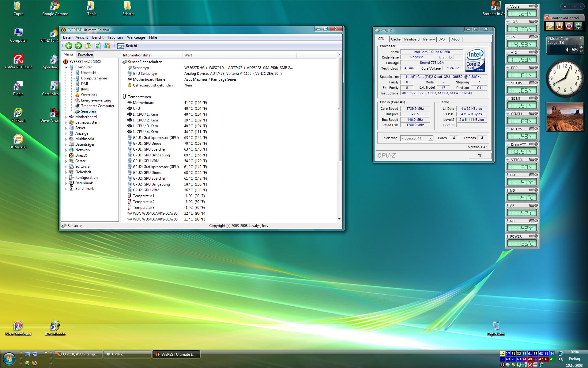The width and height of the screenshot is (588, 368).
Task: Click the green restart icon in ShutdownControl
Action: 578,26
